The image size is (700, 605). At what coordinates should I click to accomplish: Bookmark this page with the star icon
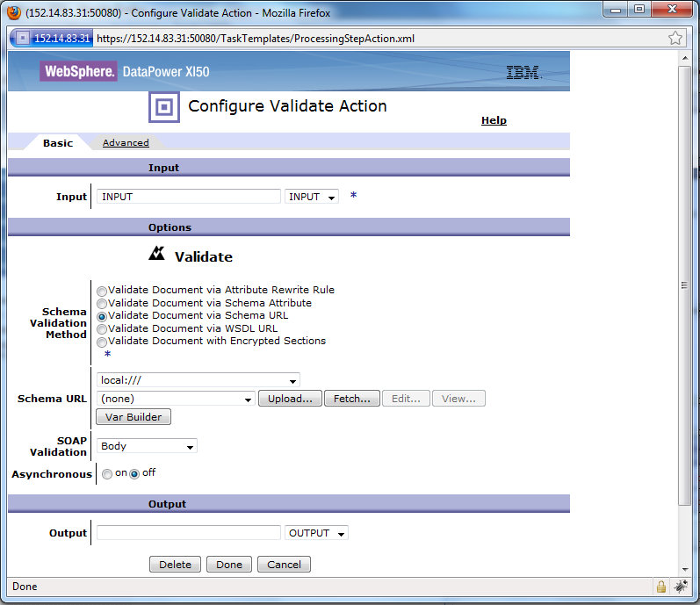[x=675, y=39]
